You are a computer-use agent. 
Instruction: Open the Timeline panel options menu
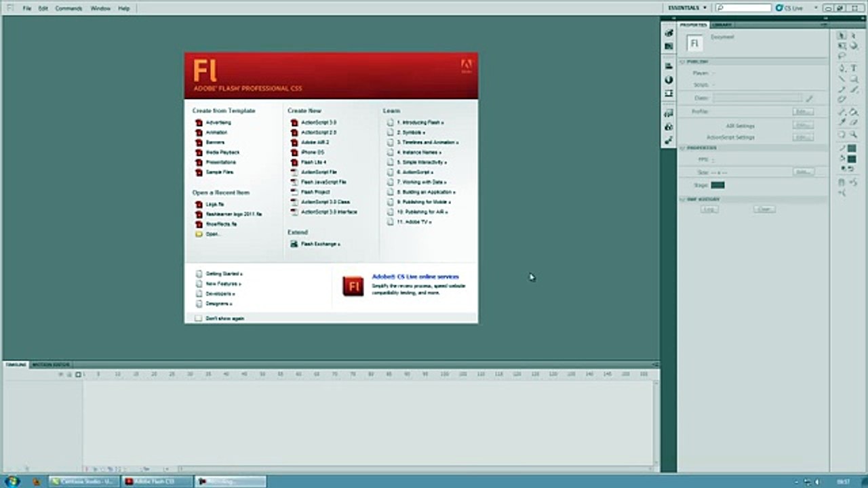click(x=655, y=365)
